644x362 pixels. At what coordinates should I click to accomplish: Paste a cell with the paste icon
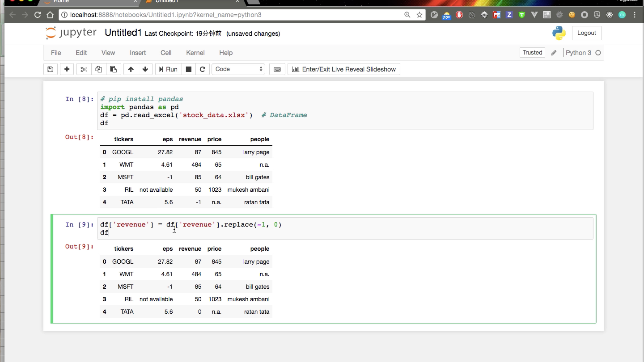pos(113,69)
